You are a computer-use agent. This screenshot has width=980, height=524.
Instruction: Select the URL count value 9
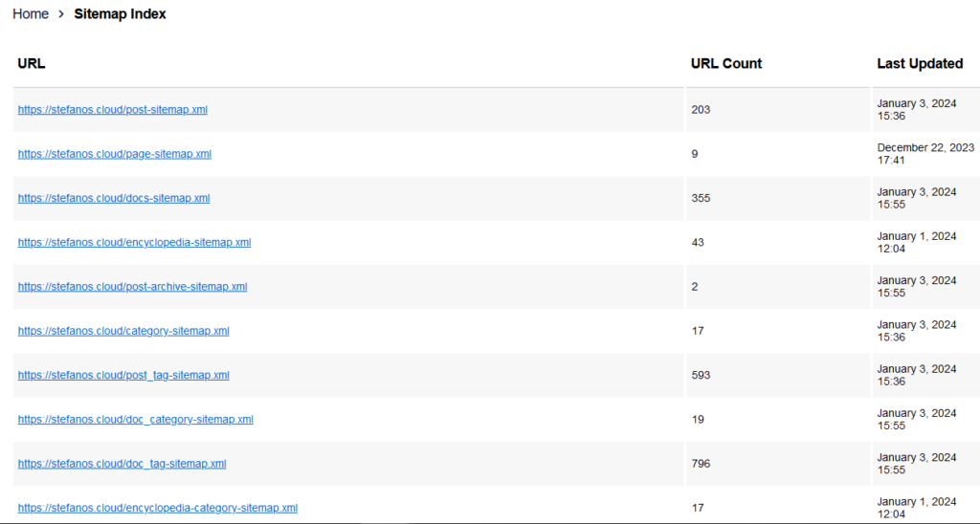click(x=695, y=154)
